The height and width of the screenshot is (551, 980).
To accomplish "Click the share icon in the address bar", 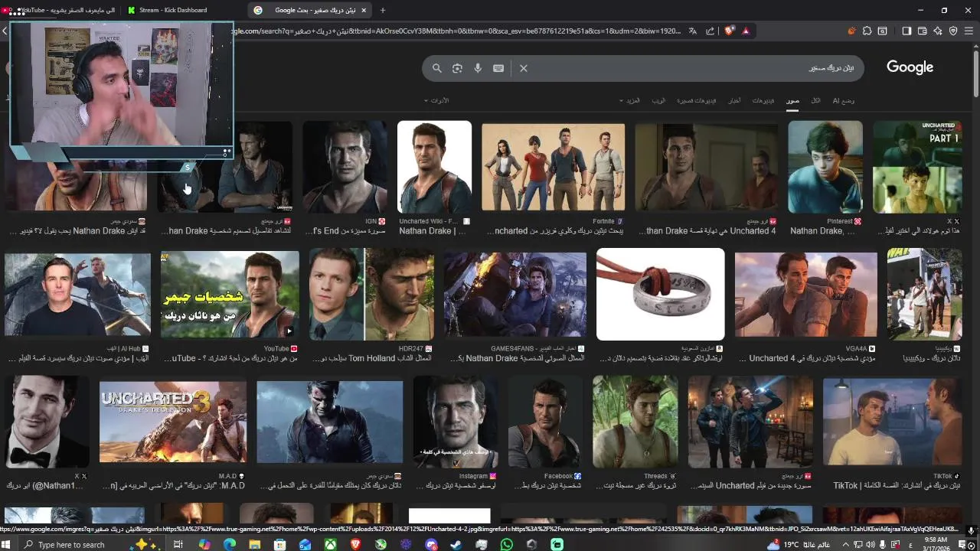I will click(710, 31).
